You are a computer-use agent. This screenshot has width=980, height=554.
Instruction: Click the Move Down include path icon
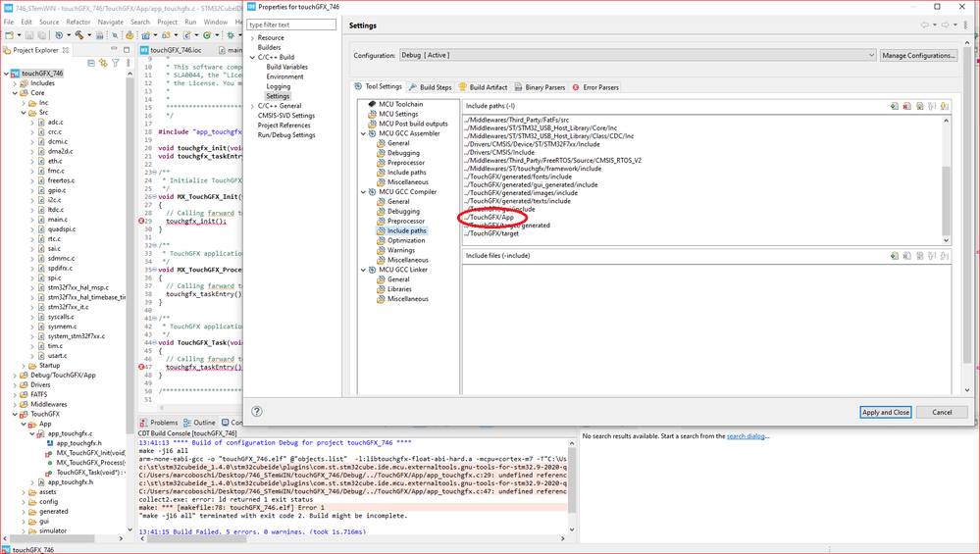coord(945,106)
